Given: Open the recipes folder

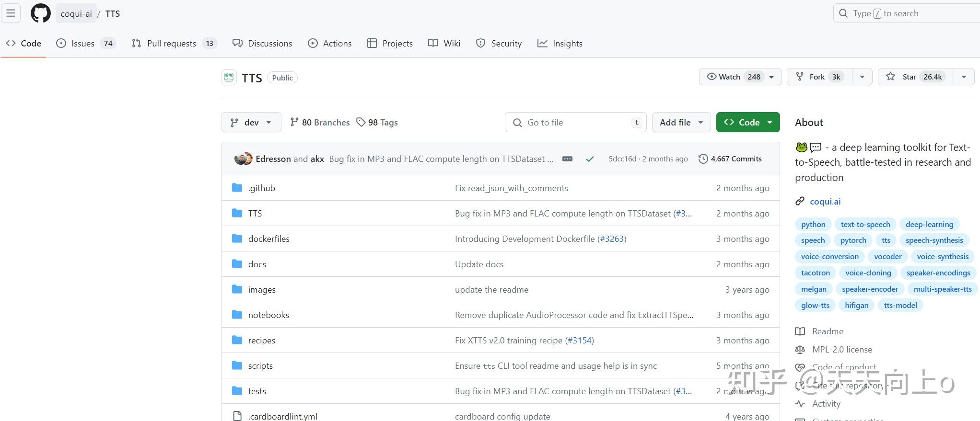Looking at the screenshot, I should pos(261,341).
